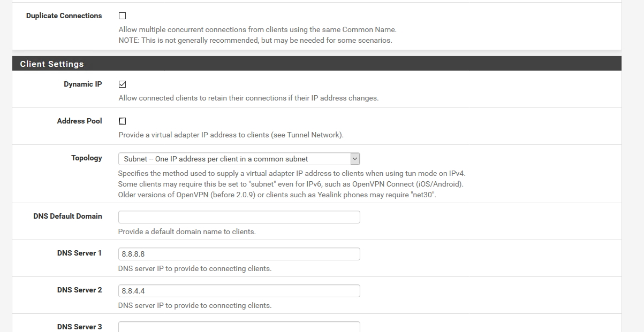The height and width of the screenshot is (332, 644).
Task: Click 'Provide a virtual adapter IP address' text
Action: point(231,135)
